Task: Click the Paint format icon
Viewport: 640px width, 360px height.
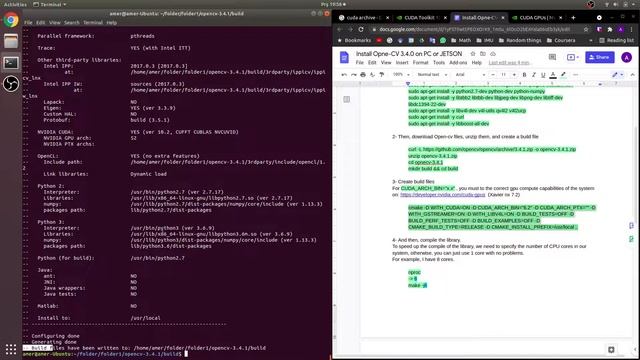Action: [x=382, y=75]
